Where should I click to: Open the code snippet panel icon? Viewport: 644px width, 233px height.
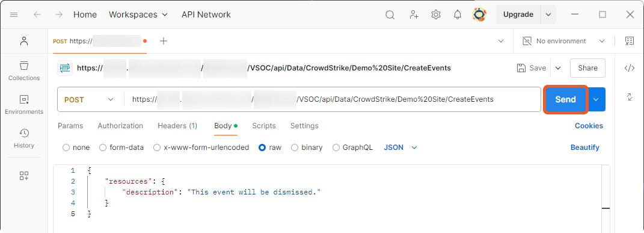click(x=629, y=68)
